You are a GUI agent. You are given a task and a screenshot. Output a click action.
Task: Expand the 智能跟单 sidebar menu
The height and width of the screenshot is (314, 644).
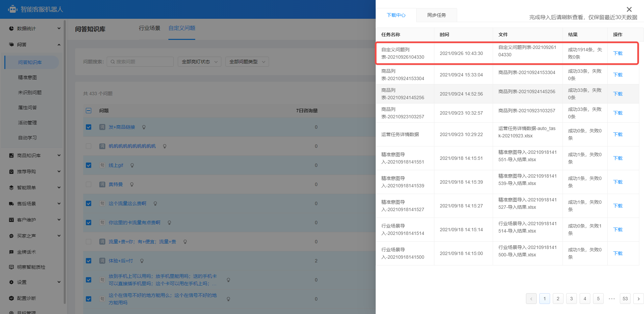pyautogui.click(x=59, y=188)
